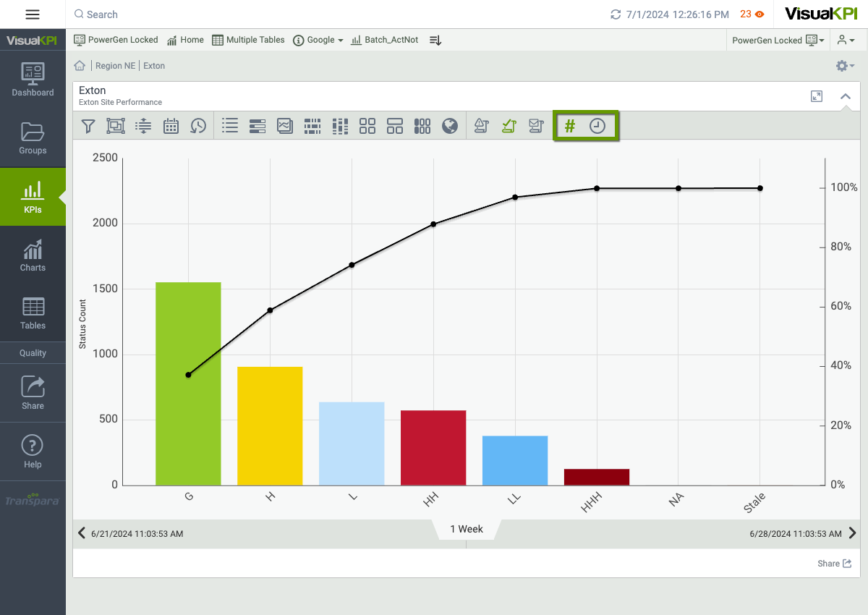The width and height of the screenshot is (868, 615).
Task: Toggle the time duration clock button
Action: pos(597,126)
